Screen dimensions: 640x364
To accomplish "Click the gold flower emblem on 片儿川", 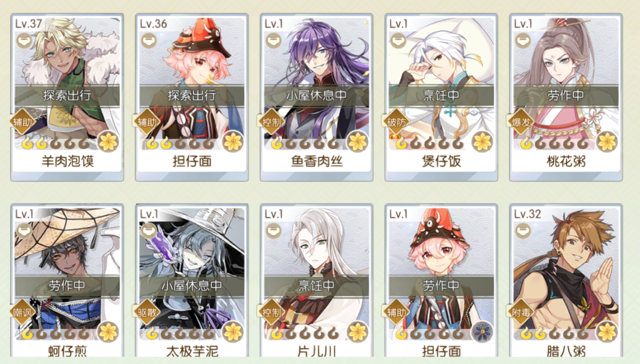I will click(358, 332).
